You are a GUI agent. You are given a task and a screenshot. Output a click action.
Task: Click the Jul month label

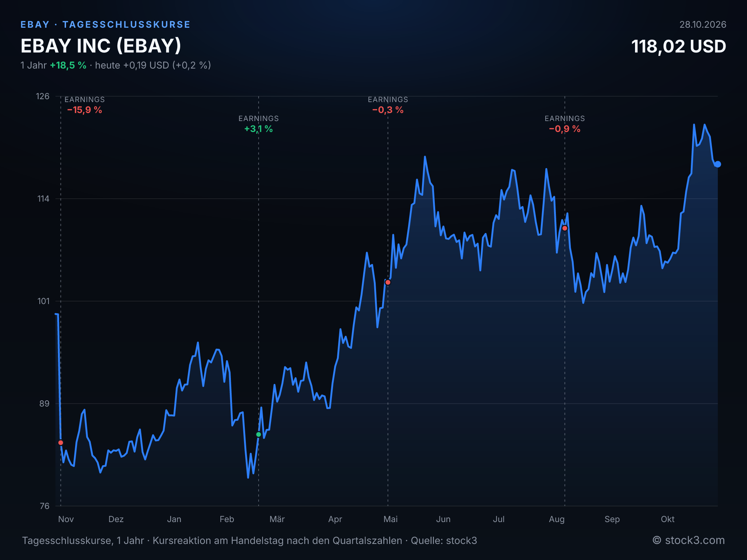pyautogui.click(x=499, y=519)
